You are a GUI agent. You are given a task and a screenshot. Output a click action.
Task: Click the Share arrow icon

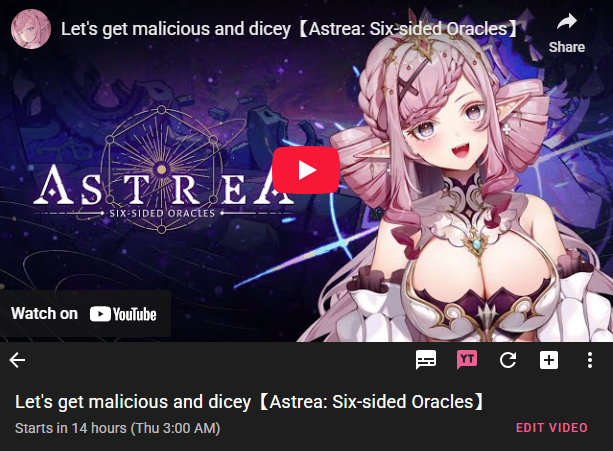coord(566,21)
